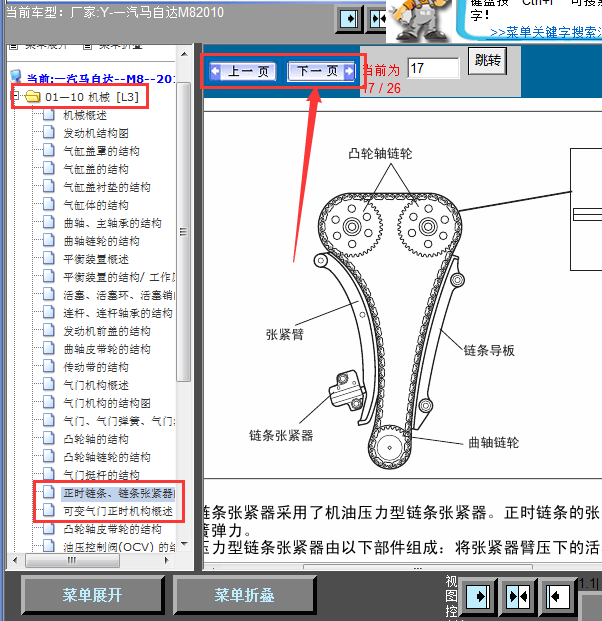Open the 当前:一汽马自达--M8 root link

(101, 78)
